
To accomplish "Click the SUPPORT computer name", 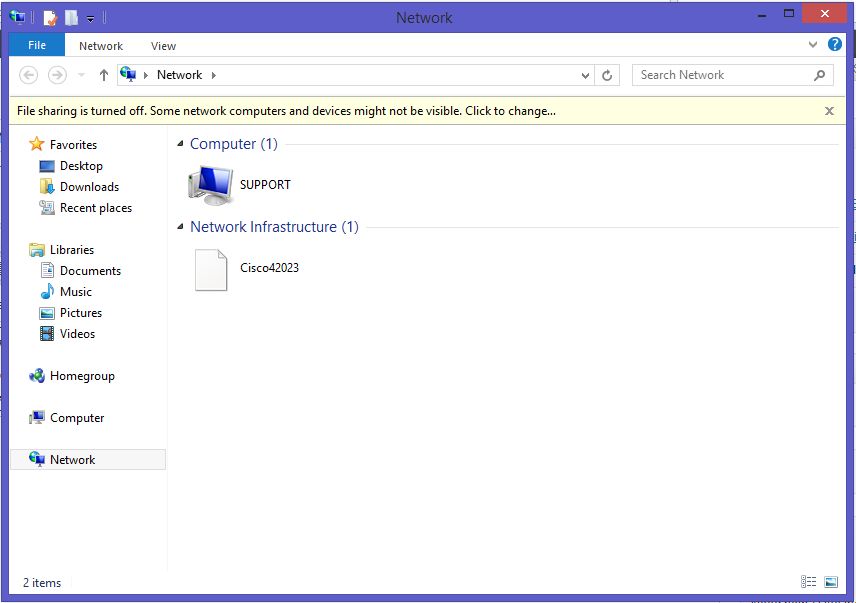I will (265, 185).
